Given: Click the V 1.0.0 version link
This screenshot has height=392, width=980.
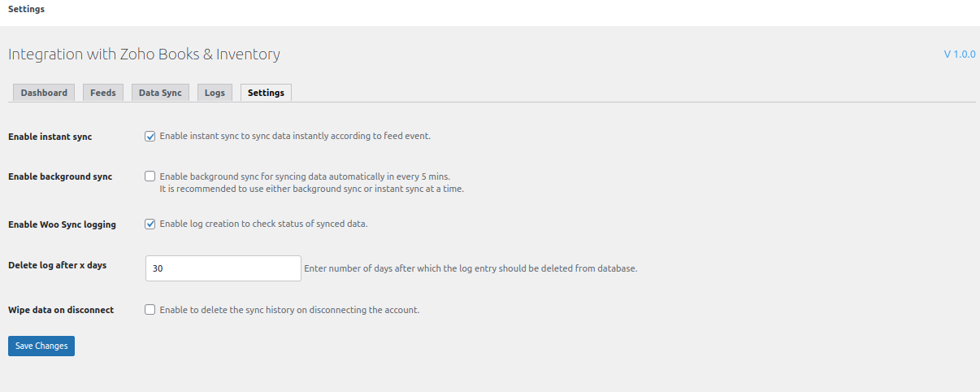Looking at the screenshot, I should [959, 54].
